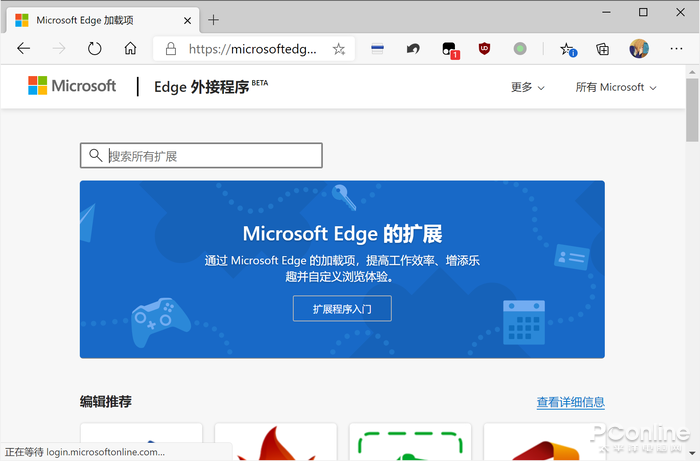The height and width of the screenshot is (461, 700).
Task: Click the browser back arrow
Action: [x=24, y=49]
